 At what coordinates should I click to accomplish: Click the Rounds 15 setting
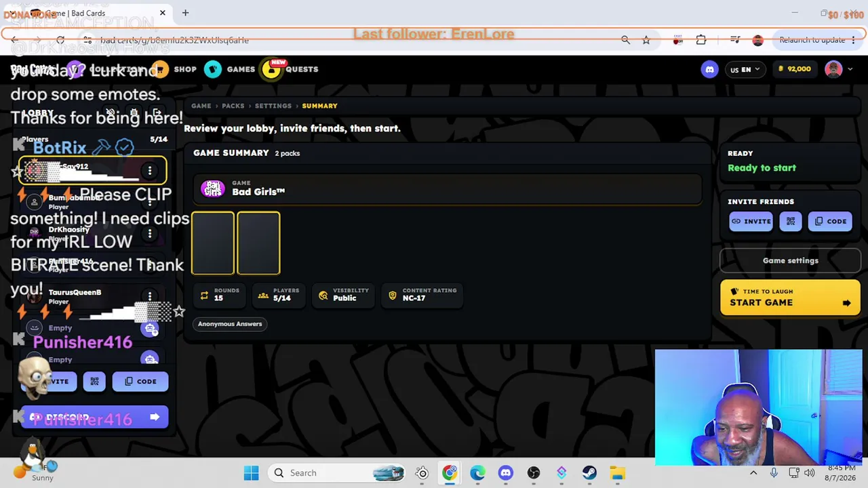tap(219, 295)
